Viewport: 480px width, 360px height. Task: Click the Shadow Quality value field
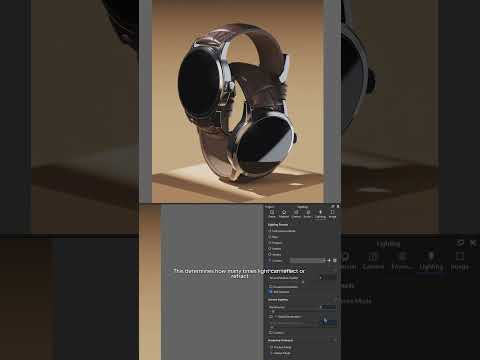(x=328, y=277)
